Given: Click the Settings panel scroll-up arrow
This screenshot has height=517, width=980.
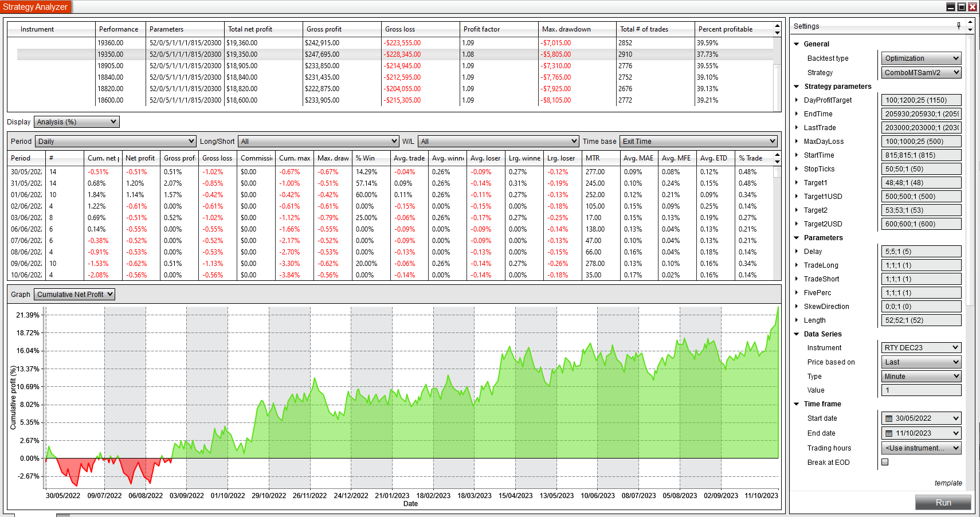Looking at the screenshot, I should pos(970,23).
